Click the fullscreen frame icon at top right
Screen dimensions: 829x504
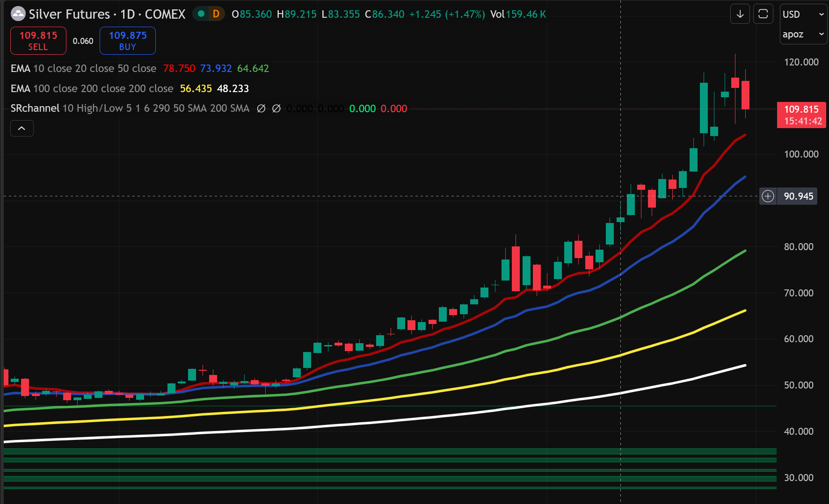point(763,14)
